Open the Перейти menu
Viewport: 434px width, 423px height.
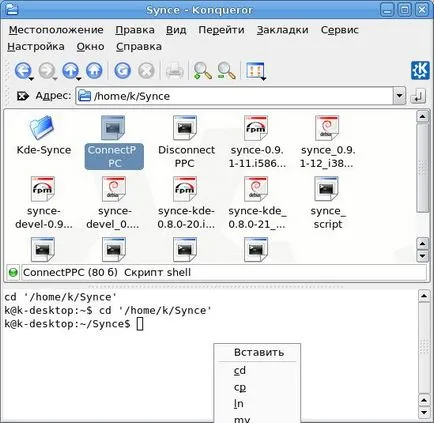pyautogui.click(x=221, y=30)
